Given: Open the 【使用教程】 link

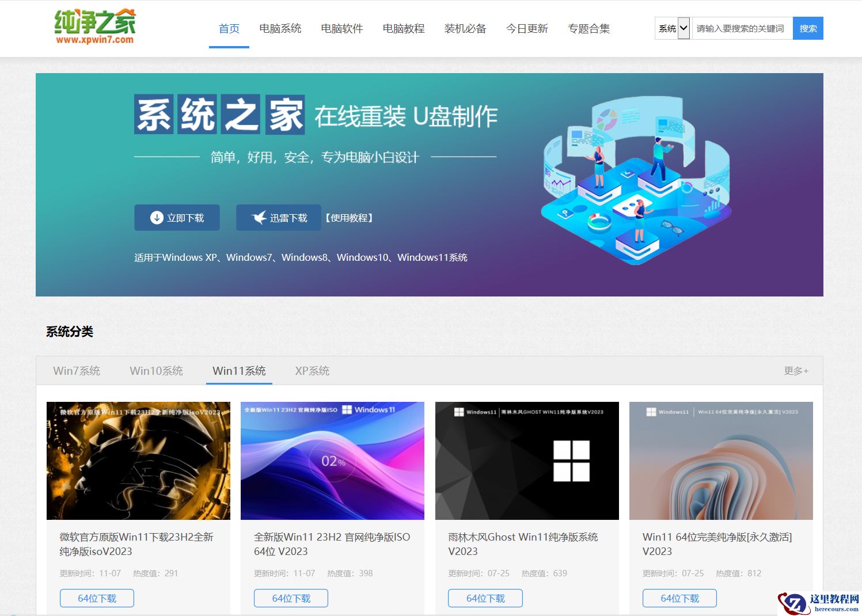Looking at the screenshot, I should click(x=349, y=218).
